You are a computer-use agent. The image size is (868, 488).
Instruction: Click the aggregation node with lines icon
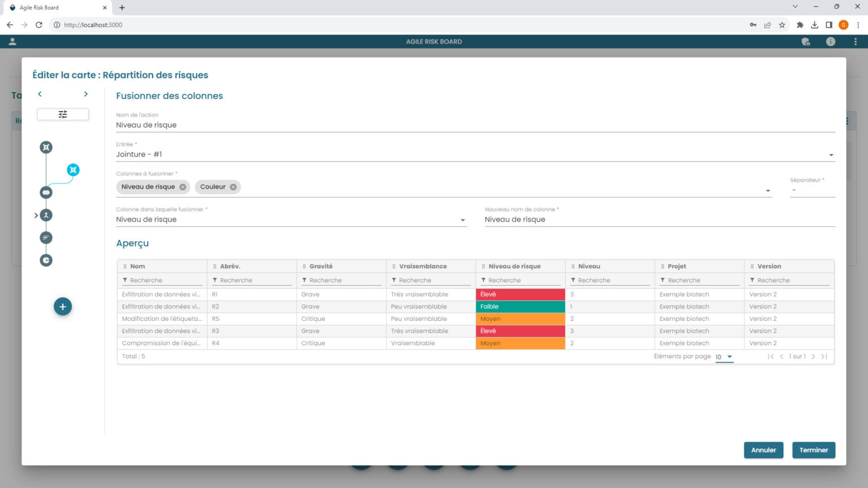[46, 237]
